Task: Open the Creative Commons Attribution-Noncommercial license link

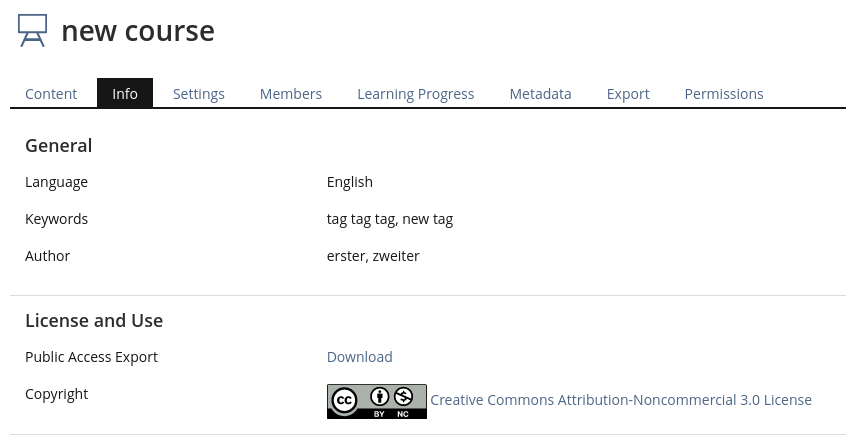Action: 621,400
